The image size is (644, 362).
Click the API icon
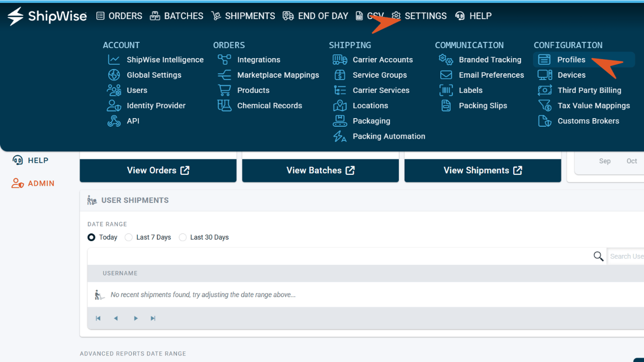click(114, 121)
